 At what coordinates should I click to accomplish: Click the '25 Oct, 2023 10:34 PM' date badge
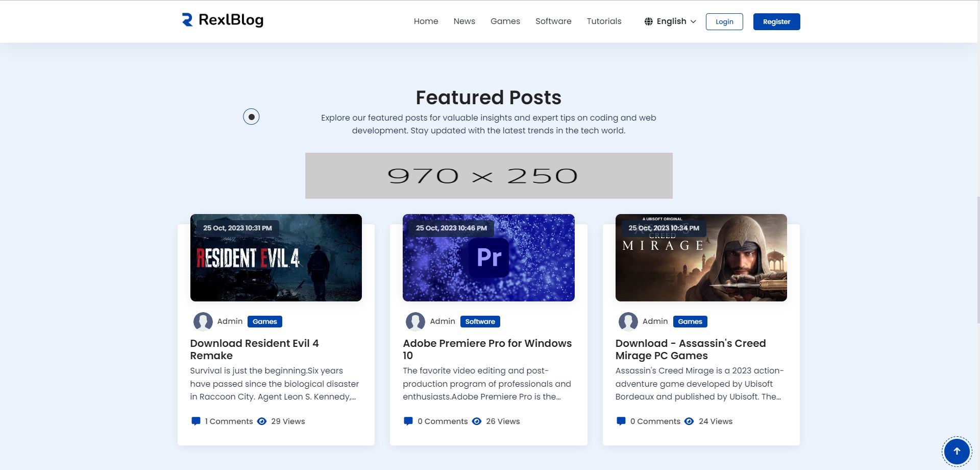(664, 228)
